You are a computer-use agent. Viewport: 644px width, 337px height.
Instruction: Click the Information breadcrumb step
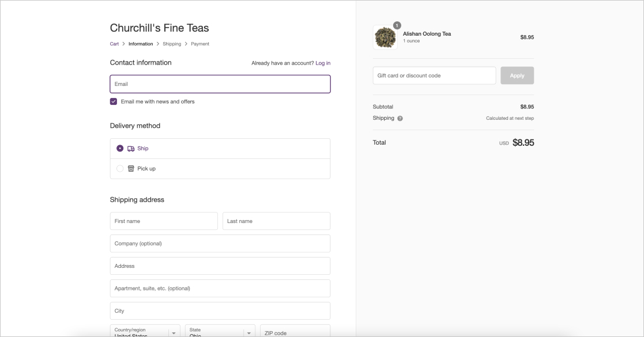[x=141, y=44]
